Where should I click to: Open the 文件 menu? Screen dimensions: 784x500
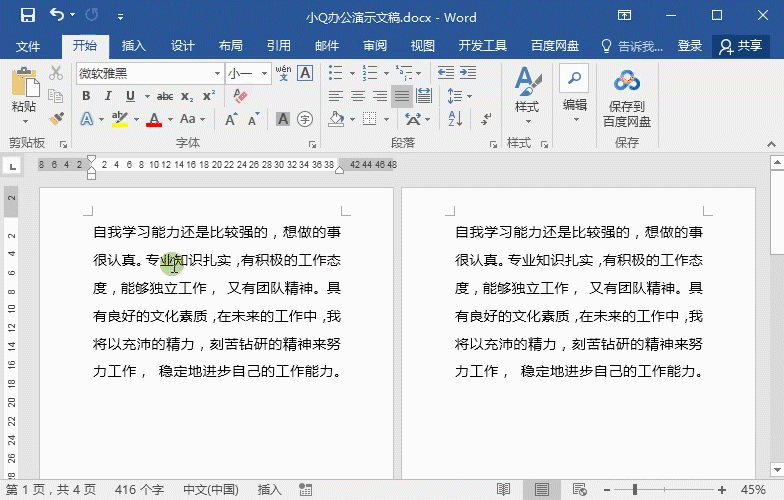28,46
